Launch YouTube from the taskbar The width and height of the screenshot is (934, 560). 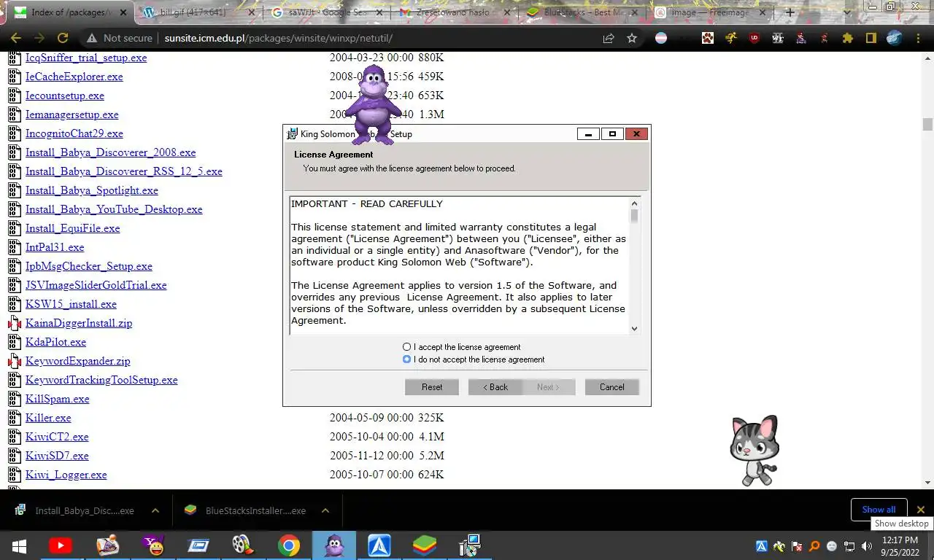(61, 545)
